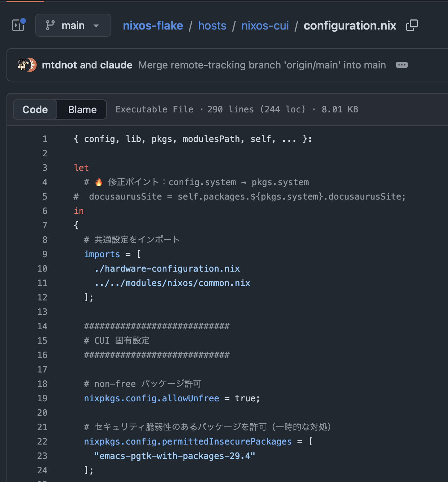
Task: Select line number 19
Action: pos(42,398)
